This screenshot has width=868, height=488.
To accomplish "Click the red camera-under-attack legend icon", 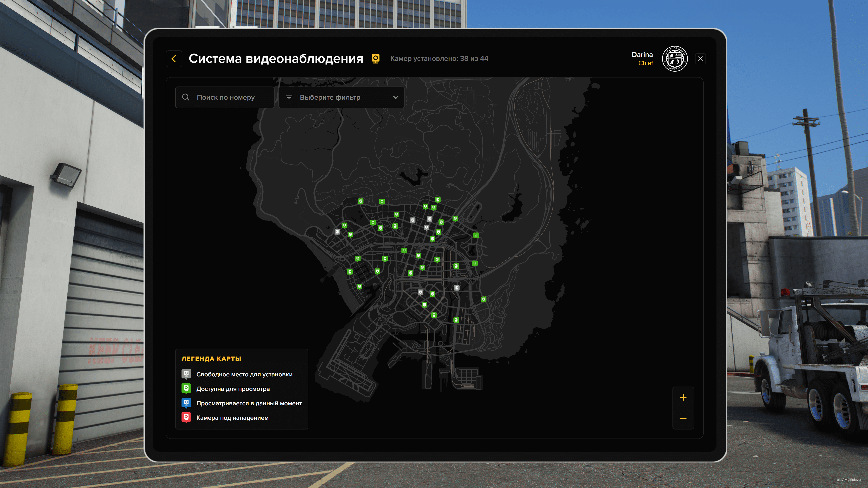I will click(186, 417).
